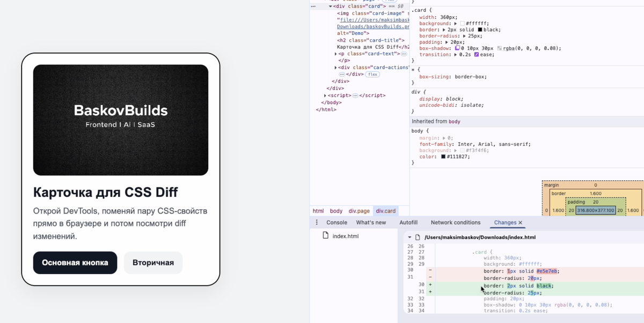Open the What's new drawer tab

click(371, 222)
